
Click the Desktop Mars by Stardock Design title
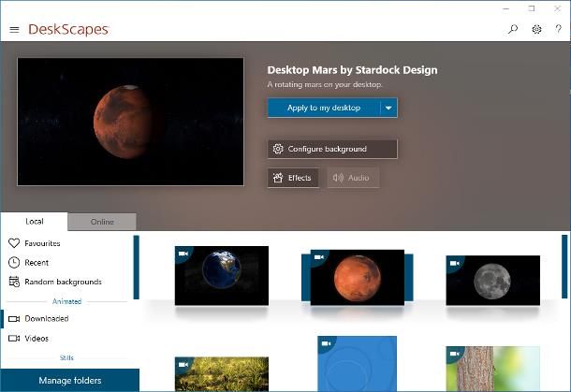[x=352, y=70]
